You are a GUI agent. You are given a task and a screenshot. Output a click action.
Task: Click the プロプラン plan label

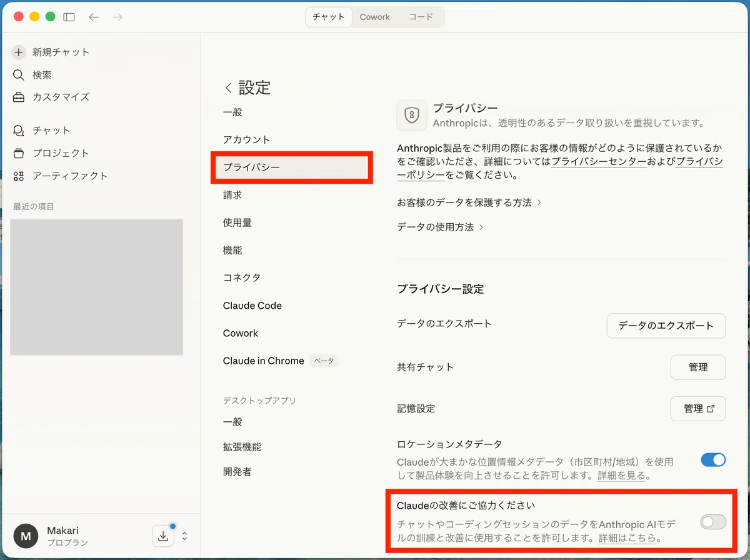[67, 543]
